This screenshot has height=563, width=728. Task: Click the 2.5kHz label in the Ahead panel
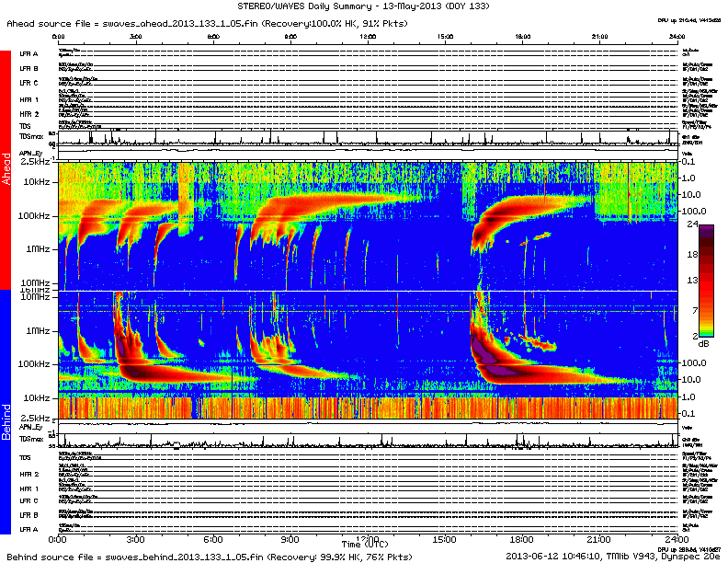click(35, 161)
